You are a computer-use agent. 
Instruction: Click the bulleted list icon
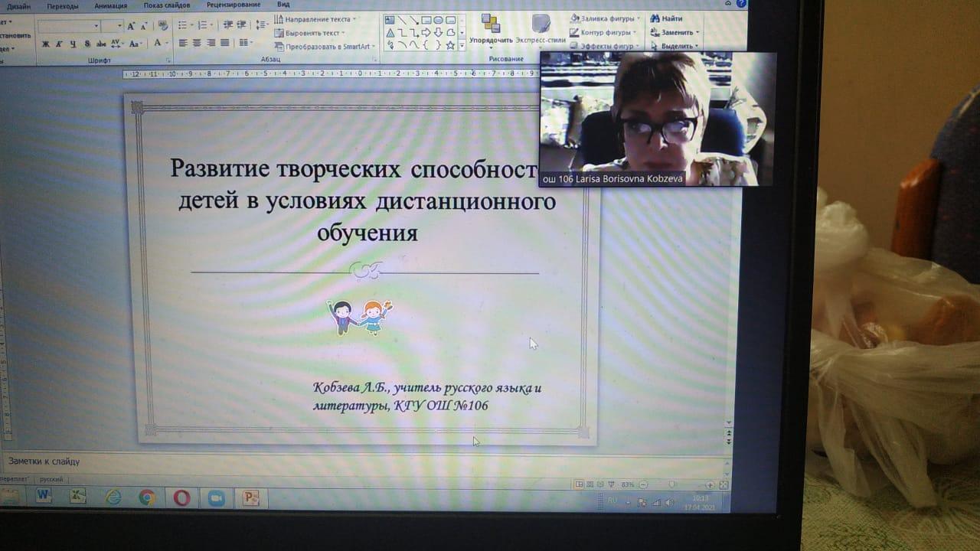pyautogui.click(x=184, y=25)
